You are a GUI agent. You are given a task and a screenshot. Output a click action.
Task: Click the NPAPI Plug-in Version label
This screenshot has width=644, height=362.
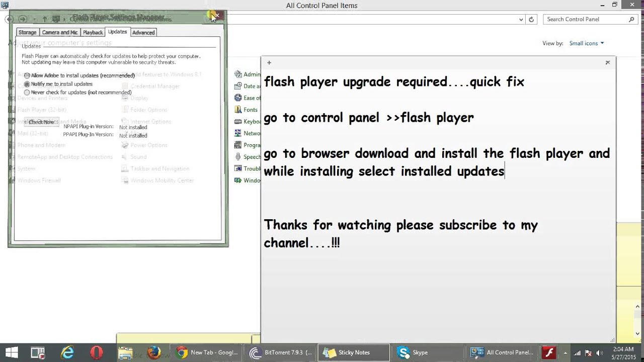coord(89,127)
